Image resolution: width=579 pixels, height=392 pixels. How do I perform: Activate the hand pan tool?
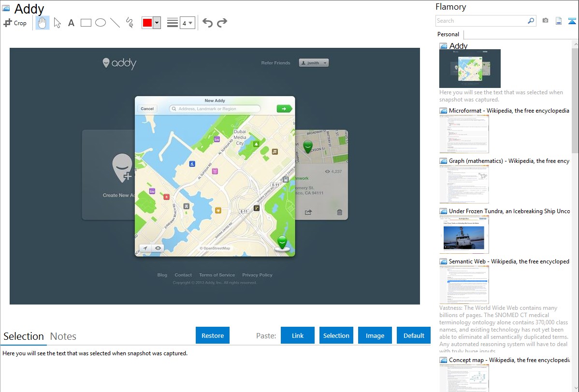pos(43,23)
